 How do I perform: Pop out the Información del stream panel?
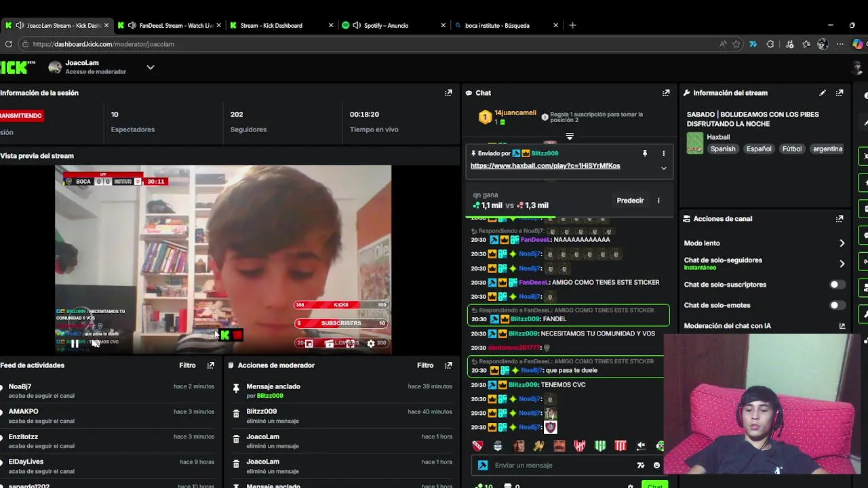pos(840,93)
